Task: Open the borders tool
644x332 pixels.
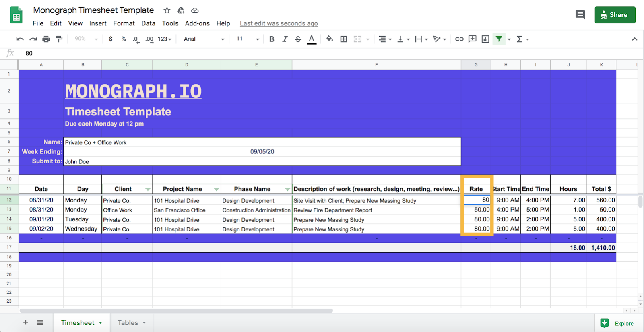Action: click(x=344, y=39)
